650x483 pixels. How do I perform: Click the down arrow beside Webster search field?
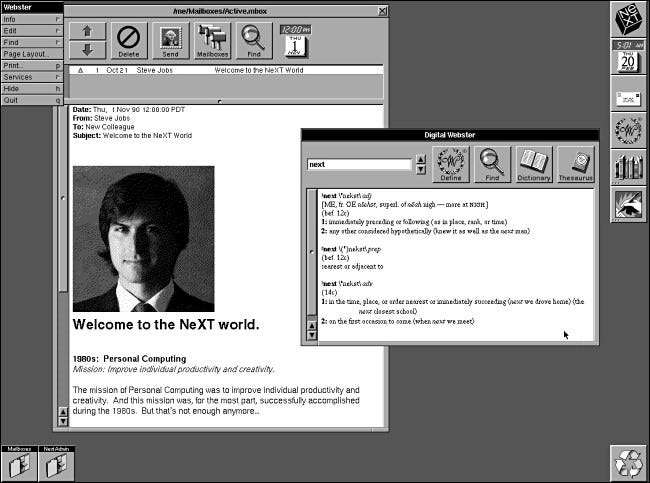(421, 169)
